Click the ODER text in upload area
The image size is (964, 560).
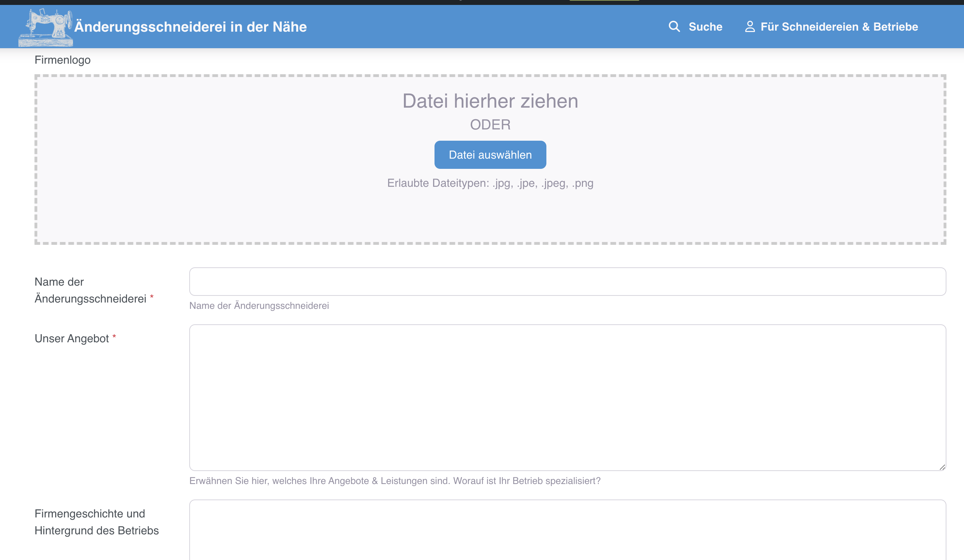click(x=490, y=125)
